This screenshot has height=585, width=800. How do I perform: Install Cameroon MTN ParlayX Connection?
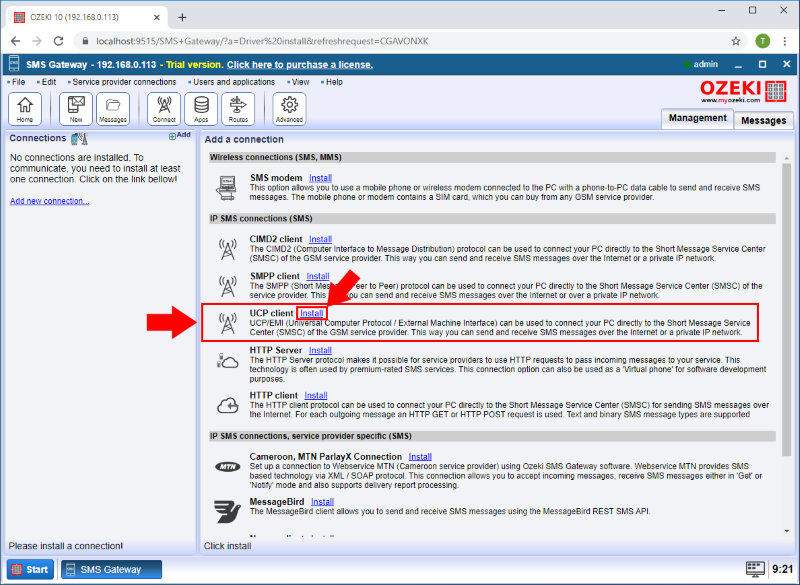(x=420, y=457)
